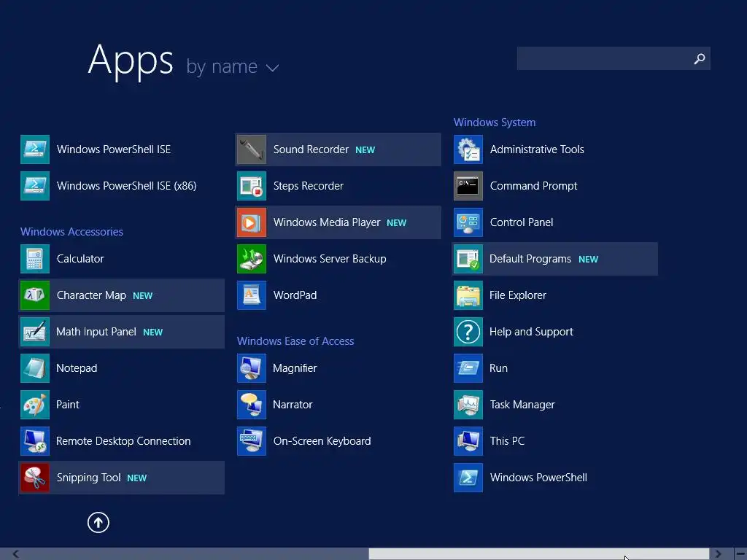This screenshot has height=560, width=747.
Task: Open the Sound Recorder microphone icon
Action: click(x=252, y=149)
